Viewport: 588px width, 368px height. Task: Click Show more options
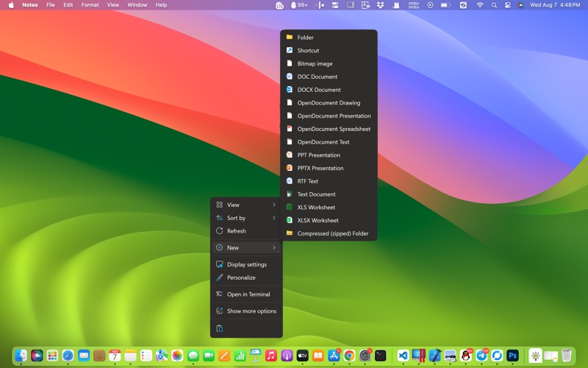251,311
